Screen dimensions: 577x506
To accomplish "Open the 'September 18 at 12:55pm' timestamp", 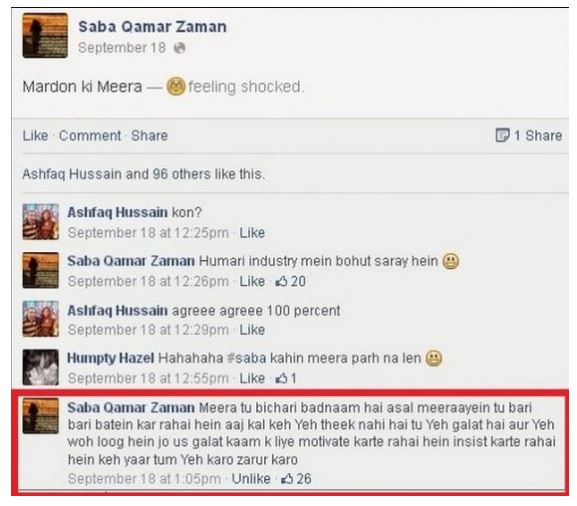I will [x=148, y=378].
